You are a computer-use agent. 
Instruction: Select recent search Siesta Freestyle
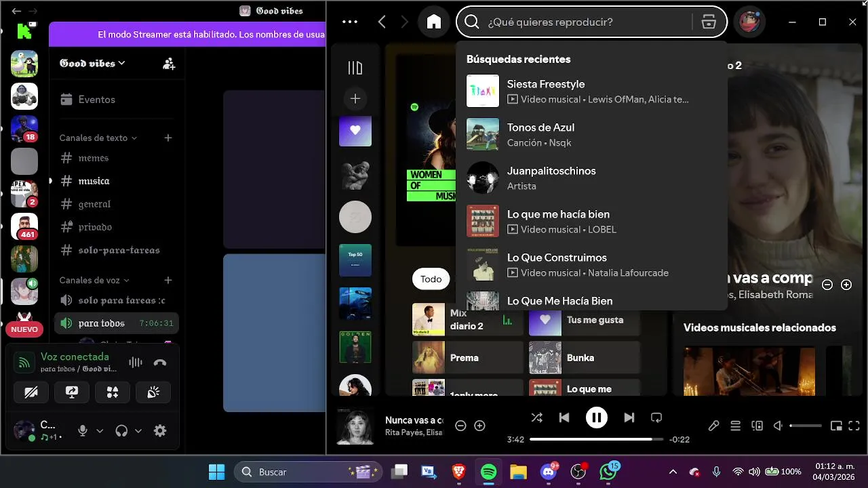[591, 91]
